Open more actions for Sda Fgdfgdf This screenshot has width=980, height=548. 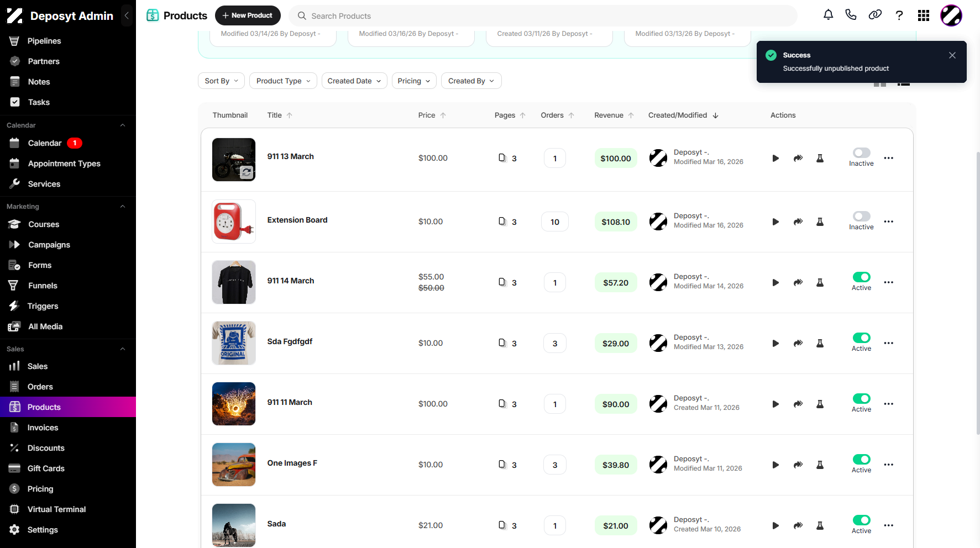(x=889, y=343)
